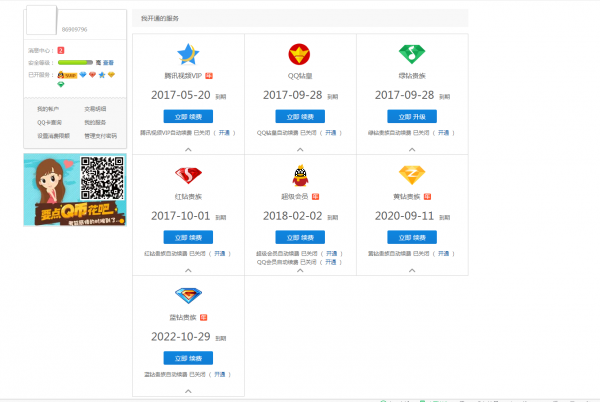
Task: Open QQ卡查询 in sidebar menu
Action: pos(49,122)
